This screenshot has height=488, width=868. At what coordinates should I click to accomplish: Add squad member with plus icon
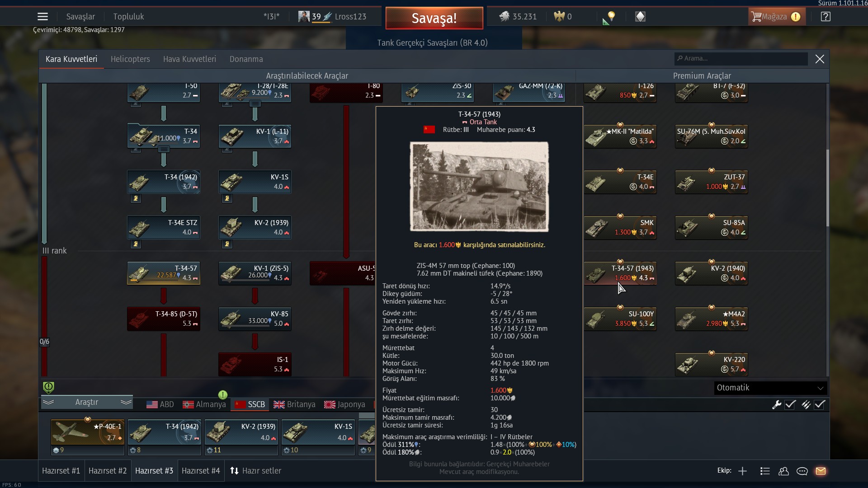[x=742, y=471]
